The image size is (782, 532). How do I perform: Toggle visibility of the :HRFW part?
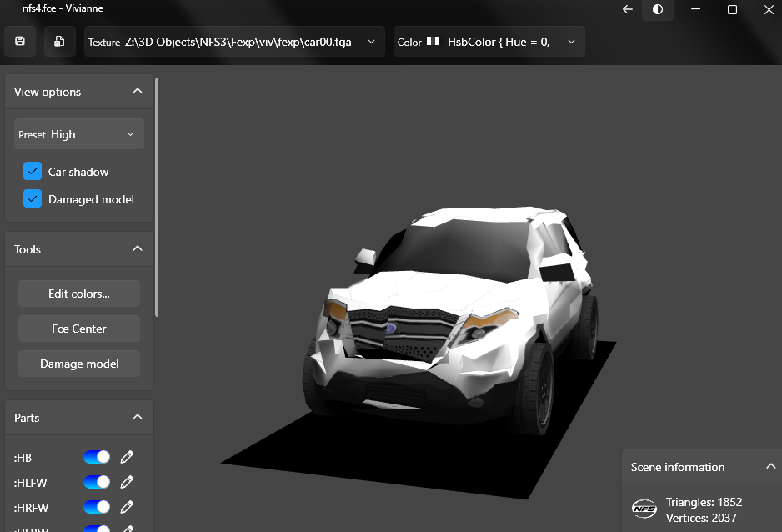click(x=97, y=507)
